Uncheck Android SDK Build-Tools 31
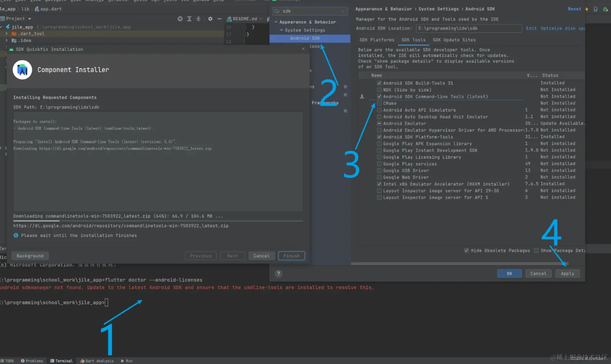611x364 pixels. [379, 83]
